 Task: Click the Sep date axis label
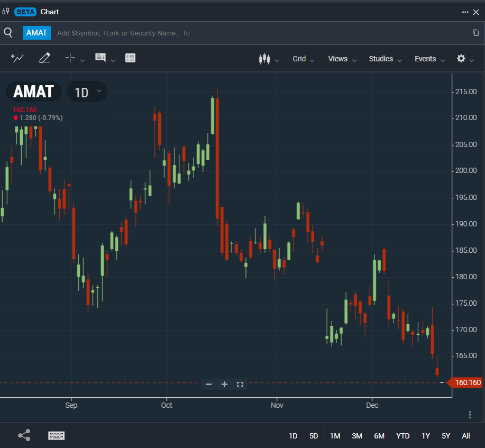click(x=71, y=405)
